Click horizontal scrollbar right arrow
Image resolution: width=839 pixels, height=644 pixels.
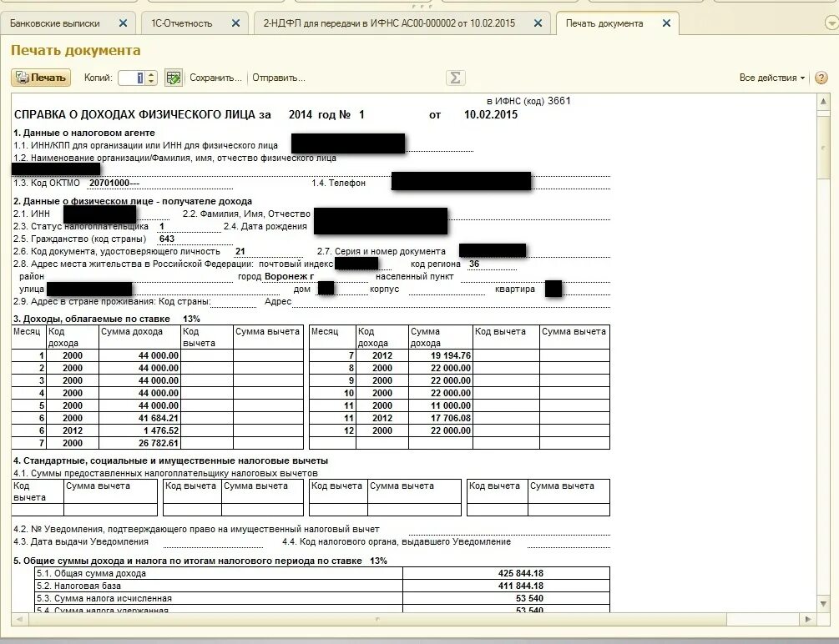[808, 620]
